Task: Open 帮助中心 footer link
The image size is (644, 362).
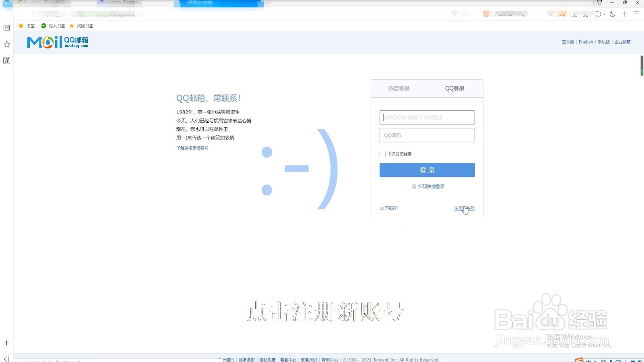Action: pyautogui.click(x=330, y=360)
